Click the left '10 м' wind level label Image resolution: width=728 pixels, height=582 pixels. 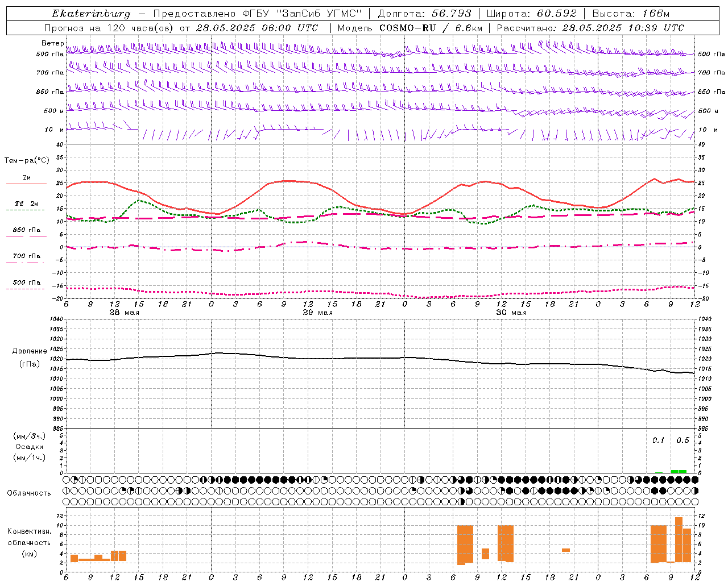pos(54,130)
